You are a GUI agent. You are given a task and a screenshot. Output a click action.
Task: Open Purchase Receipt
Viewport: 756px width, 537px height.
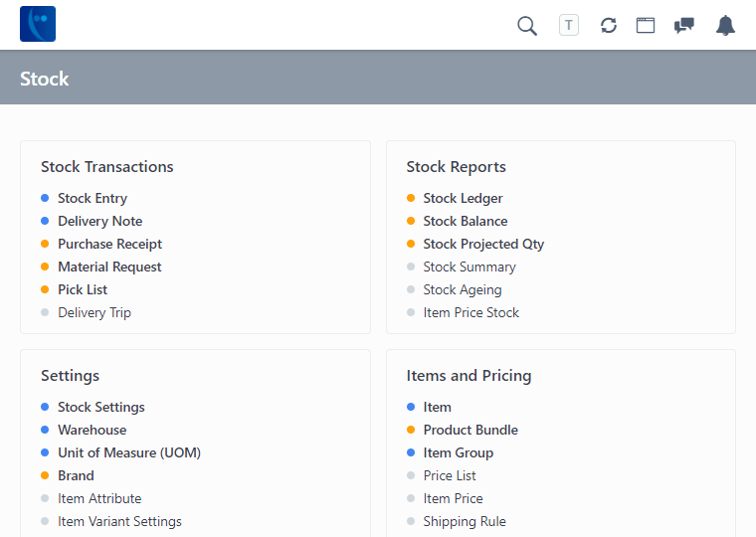(x=109, y=244)
